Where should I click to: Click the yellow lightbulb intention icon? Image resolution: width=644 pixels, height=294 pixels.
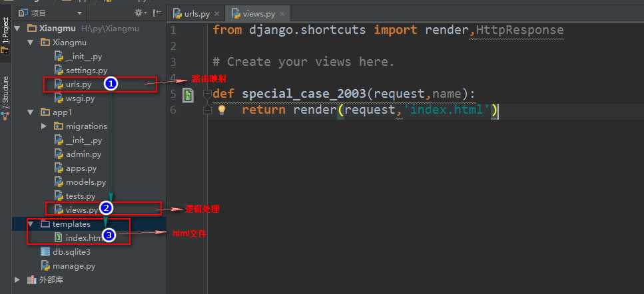(222, 110)
